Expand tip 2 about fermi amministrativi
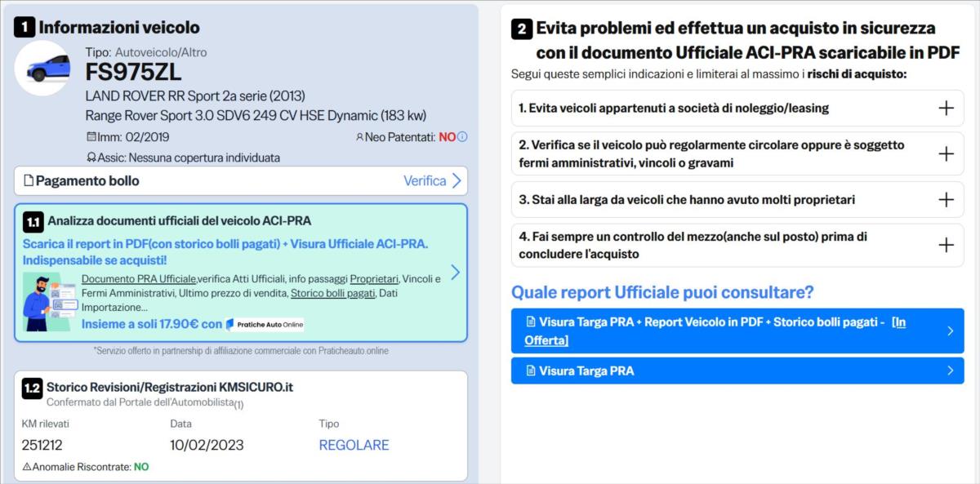 946,153
